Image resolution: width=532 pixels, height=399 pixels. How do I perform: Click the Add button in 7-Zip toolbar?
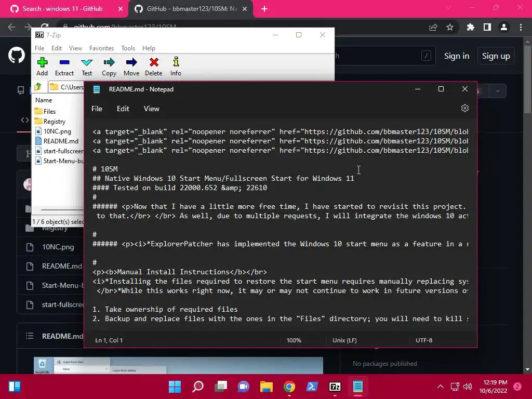pyautogui.click(x=42, y=66)
